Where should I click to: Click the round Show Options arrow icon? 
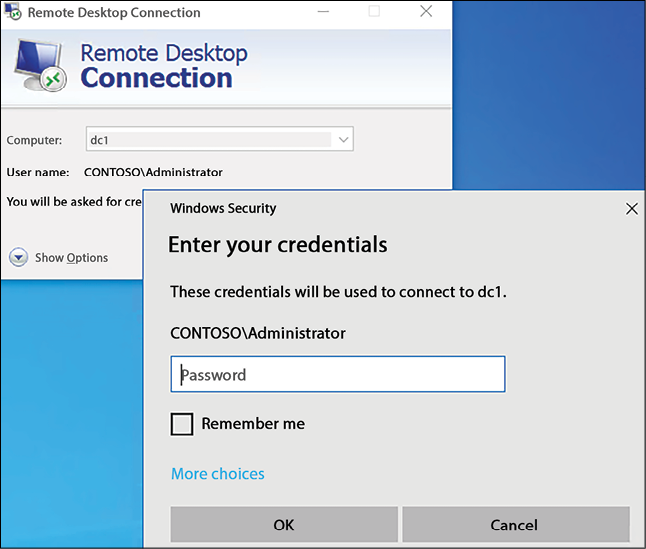[19, 257]
